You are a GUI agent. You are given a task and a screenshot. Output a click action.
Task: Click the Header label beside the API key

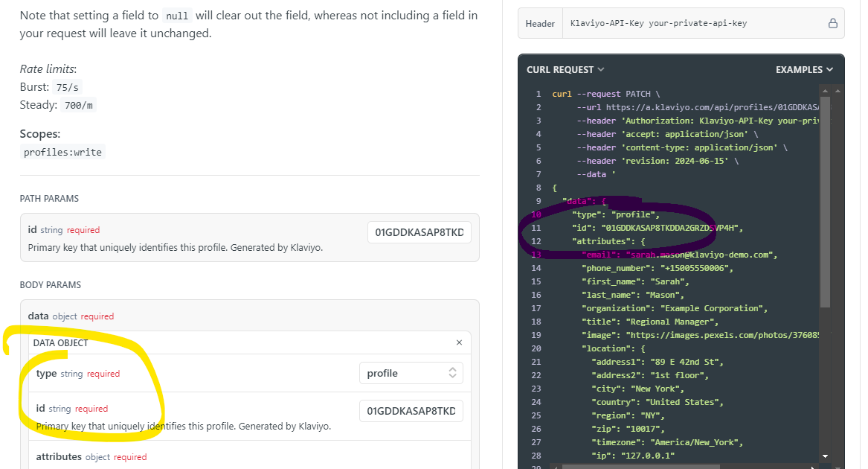(x=540, y=23)
